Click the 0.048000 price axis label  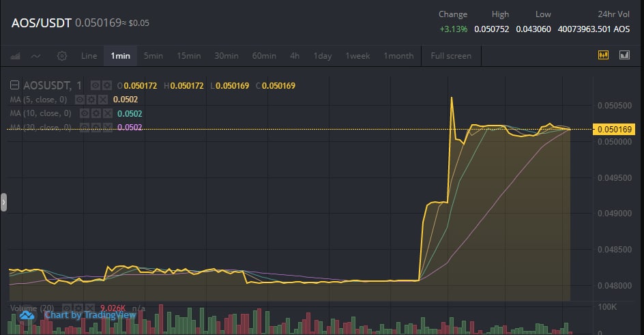[615, 286]
